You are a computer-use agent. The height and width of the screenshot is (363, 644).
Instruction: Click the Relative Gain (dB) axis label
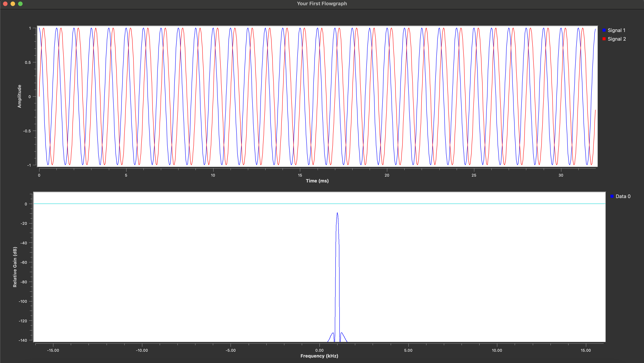[x=15, y=267]
